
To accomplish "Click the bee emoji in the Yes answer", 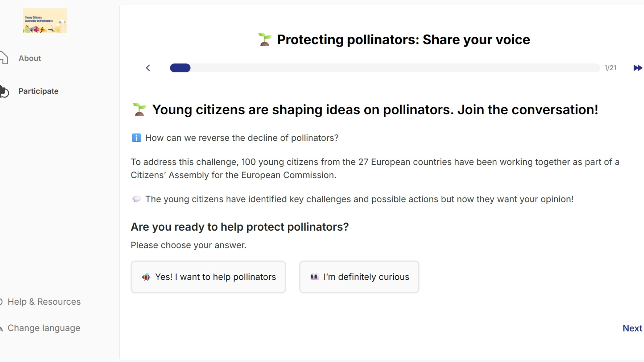I will coord(146,277).
